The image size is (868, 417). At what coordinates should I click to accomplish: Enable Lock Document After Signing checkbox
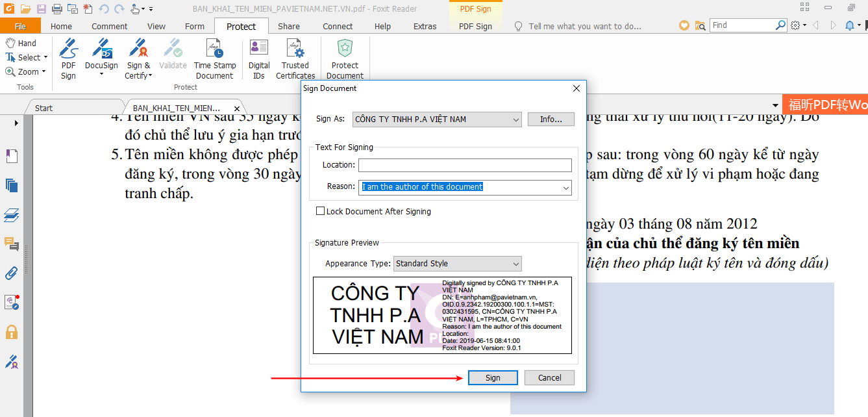pyautogui.click(x=320, y=211)
